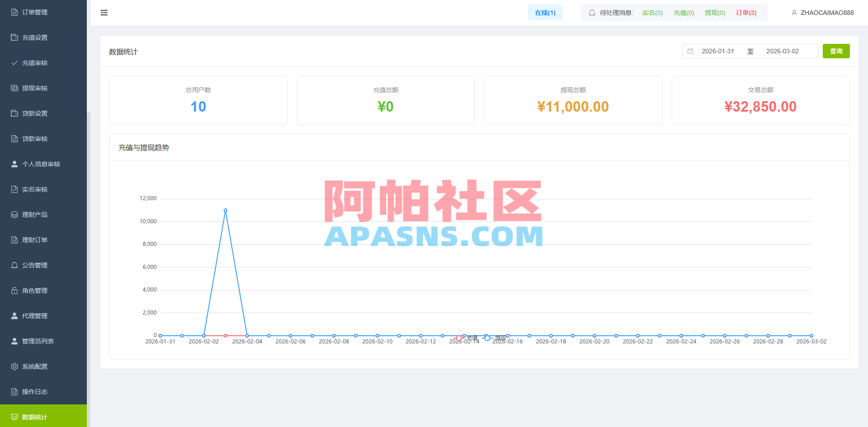Click the 操作日志 document icon
The height and width of the screenshot is (427, 868).
click(14, 392)
